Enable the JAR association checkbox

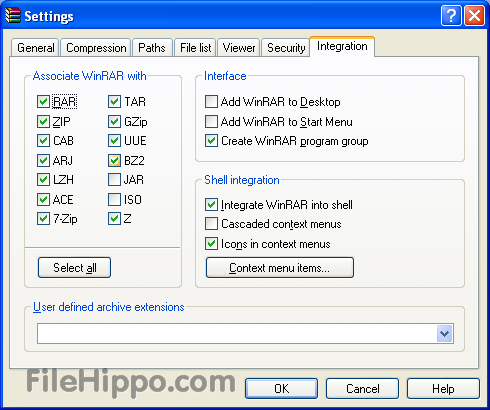[x=114, y=180]
